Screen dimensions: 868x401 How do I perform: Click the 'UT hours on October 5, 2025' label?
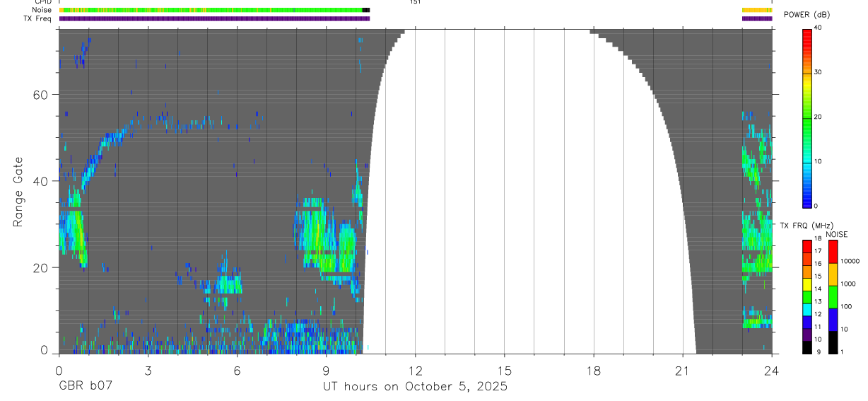pos(415,388)
